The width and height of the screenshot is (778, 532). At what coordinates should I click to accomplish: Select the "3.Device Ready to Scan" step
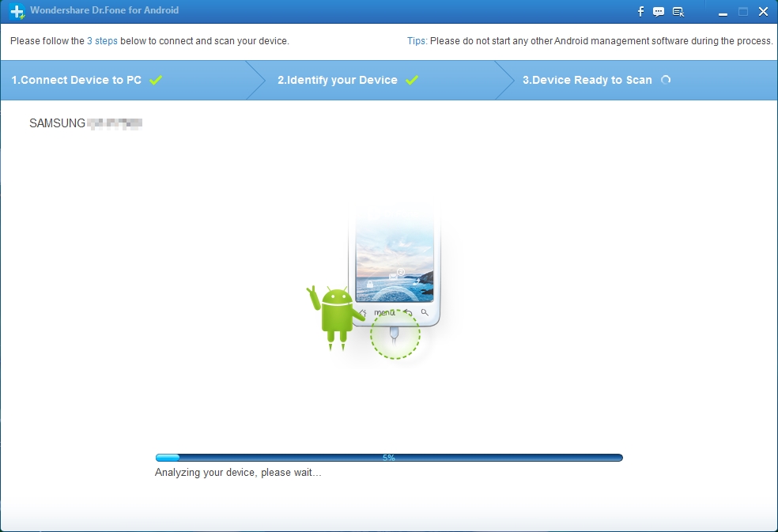pos(587,80)
